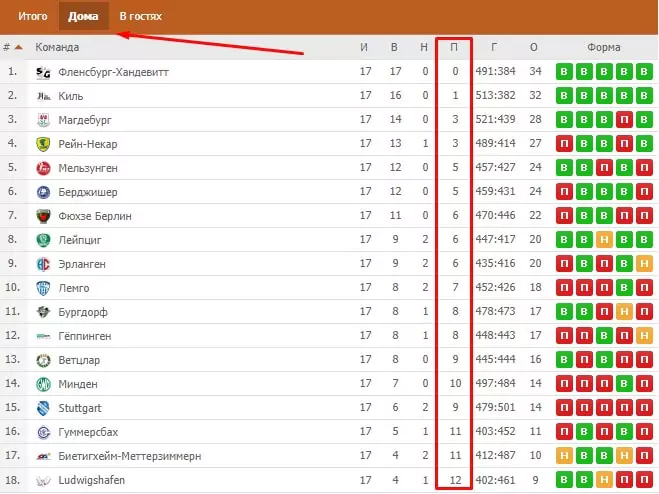The height and width of the screenshot is (494, 659).
Task: Click the points value 34
Action: click(535, 71)
